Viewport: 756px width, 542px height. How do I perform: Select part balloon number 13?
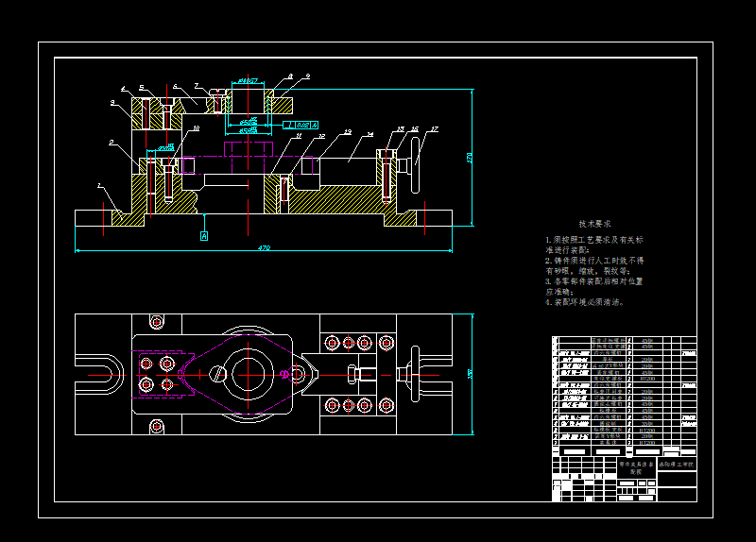pyautogui.click(x=348, y=132)
